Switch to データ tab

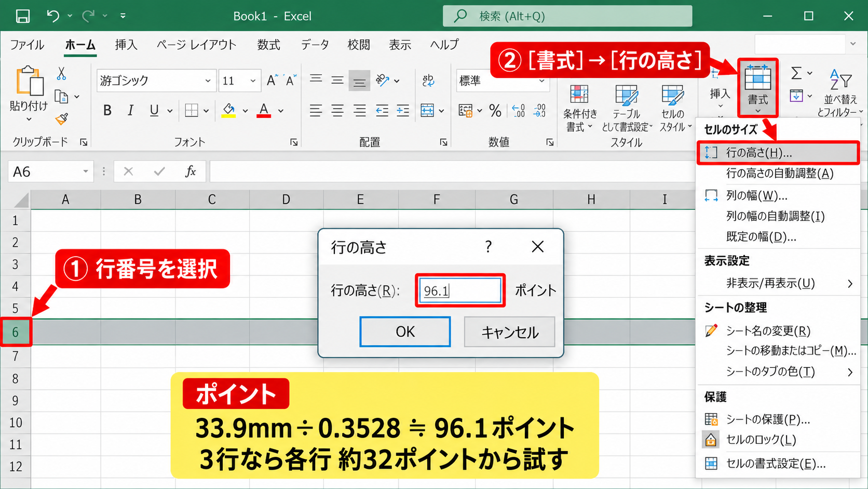pos(315,45)
